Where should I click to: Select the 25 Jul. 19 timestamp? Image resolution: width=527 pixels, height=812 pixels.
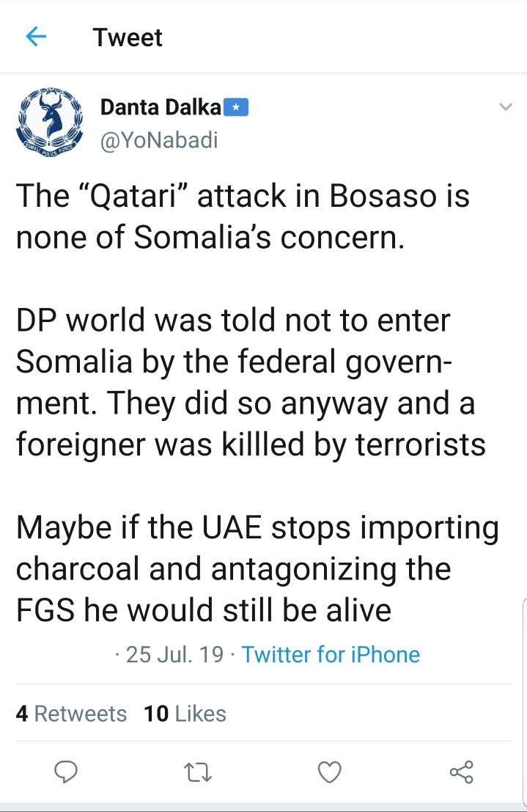(175, 654)
